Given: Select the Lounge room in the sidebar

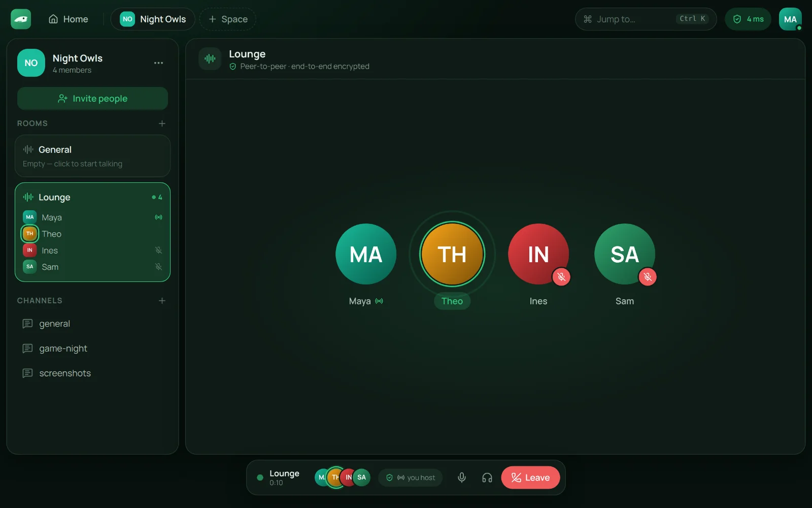Looking at the screenshot, I should (92, 197).
